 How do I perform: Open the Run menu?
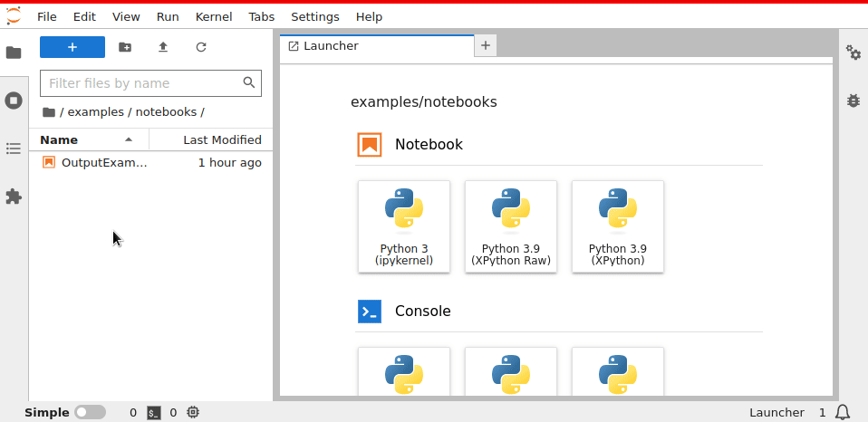point(168,16)
